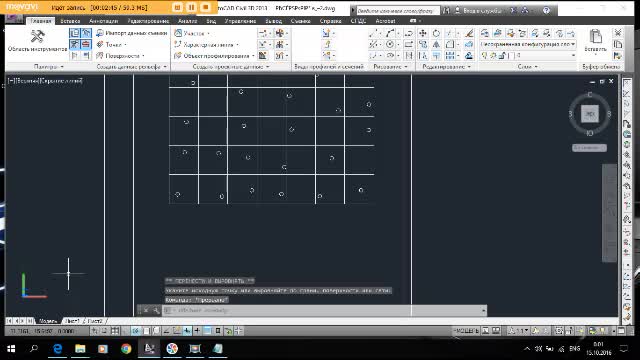
Task: Toggle grid display in status bar
Action: (116, 331)
